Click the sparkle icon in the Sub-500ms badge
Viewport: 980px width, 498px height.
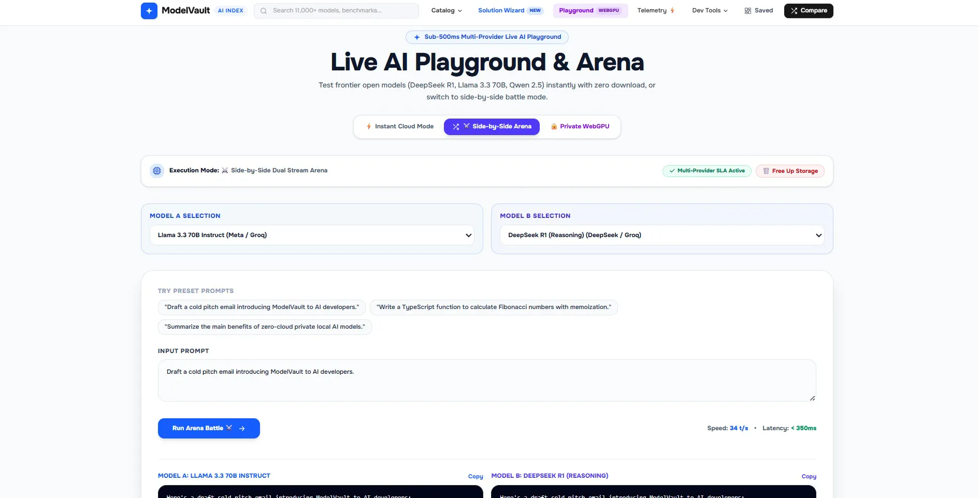tap(417, 37)
